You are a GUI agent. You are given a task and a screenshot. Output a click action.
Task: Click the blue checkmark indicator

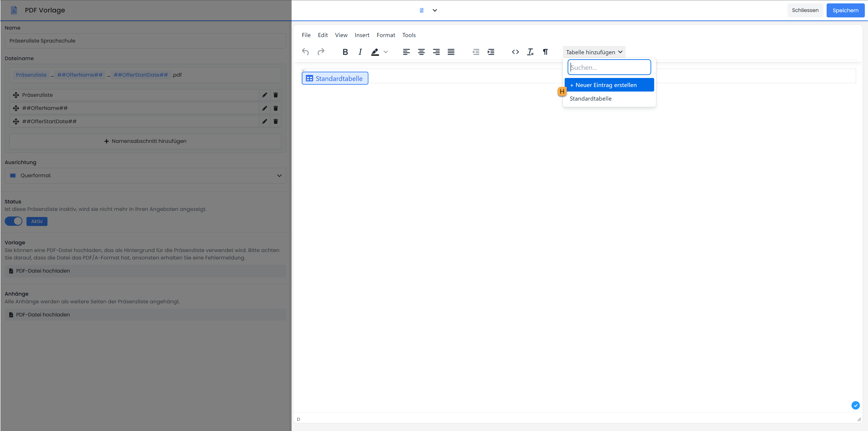click(855, 405)
